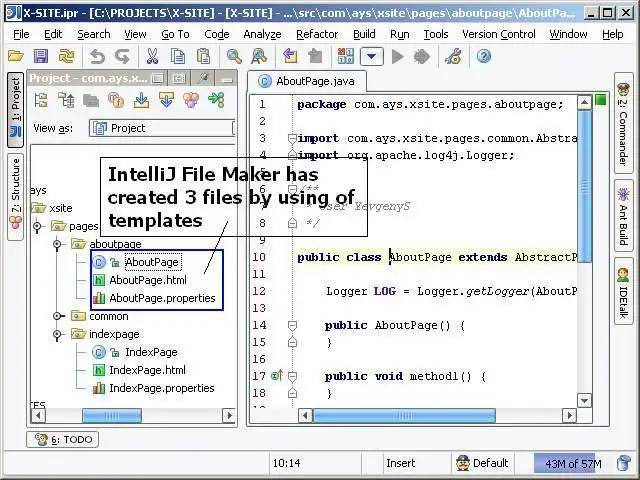Navigate back with the yellow arrow icon
The width and height of the screenshot is (640, 480).
290,56
